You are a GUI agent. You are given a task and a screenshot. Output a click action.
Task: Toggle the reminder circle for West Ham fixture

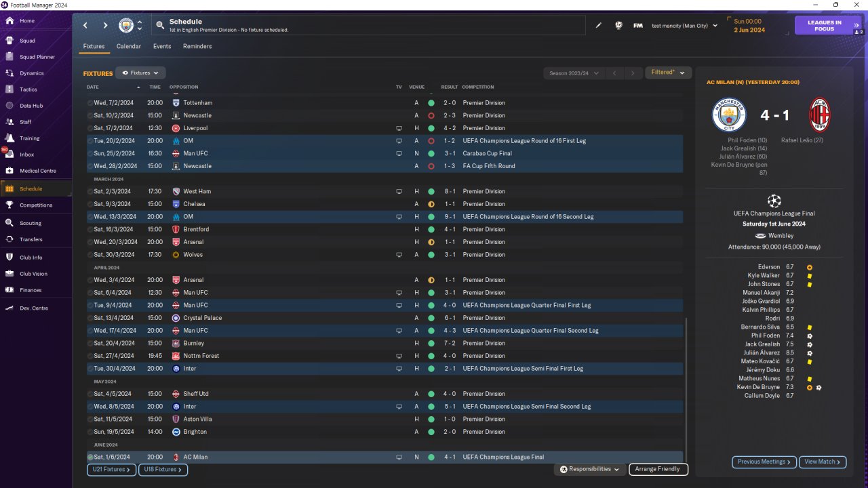tap(90, 192)
